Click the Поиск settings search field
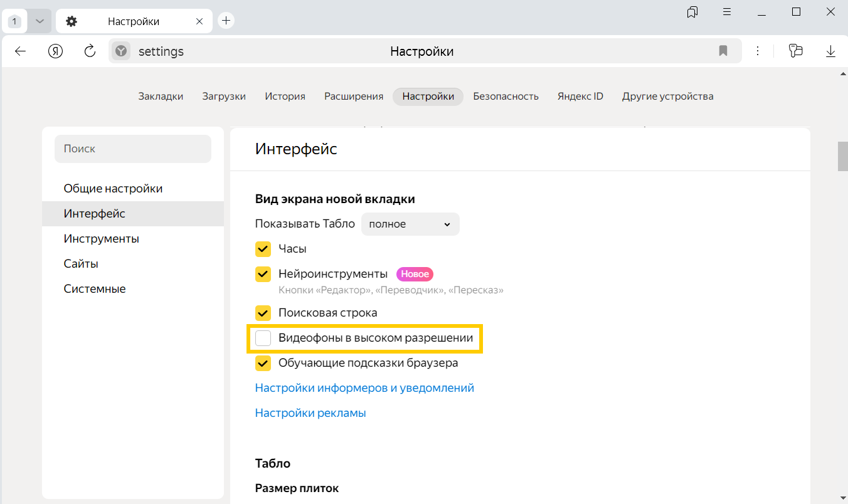Image resolution: width=848 pixels, height=504 pixels. 133,149
